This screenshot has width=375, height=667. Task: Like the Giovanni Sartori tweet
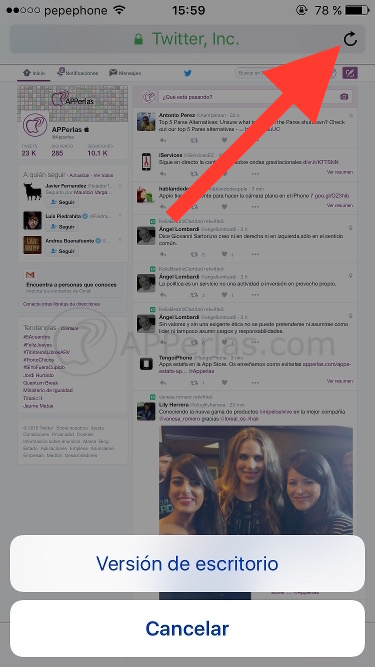tap(224, 254)
